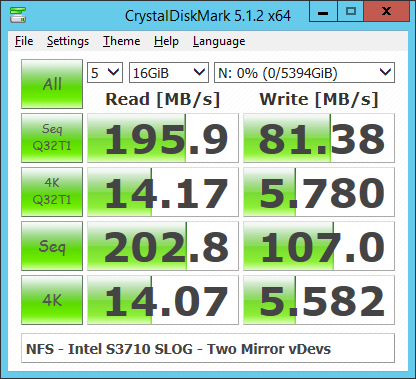
Task: Expand the 16GiB test size dropdown
Action: pos(169,72)
